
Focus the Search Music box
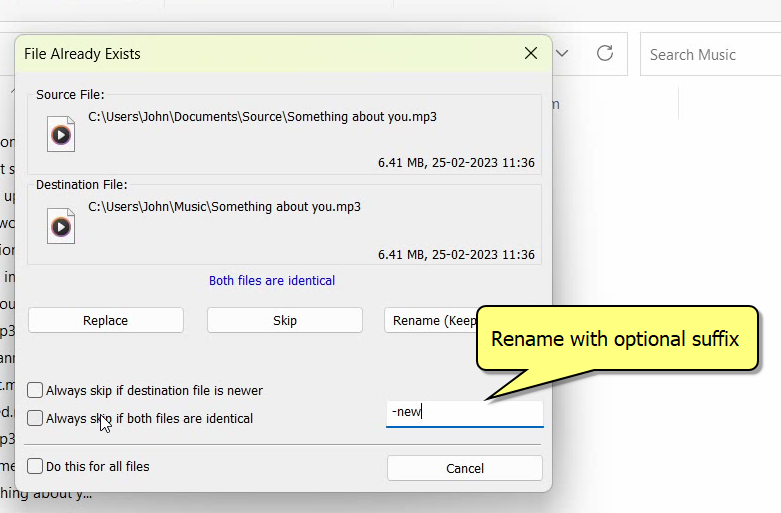point(710,54)
